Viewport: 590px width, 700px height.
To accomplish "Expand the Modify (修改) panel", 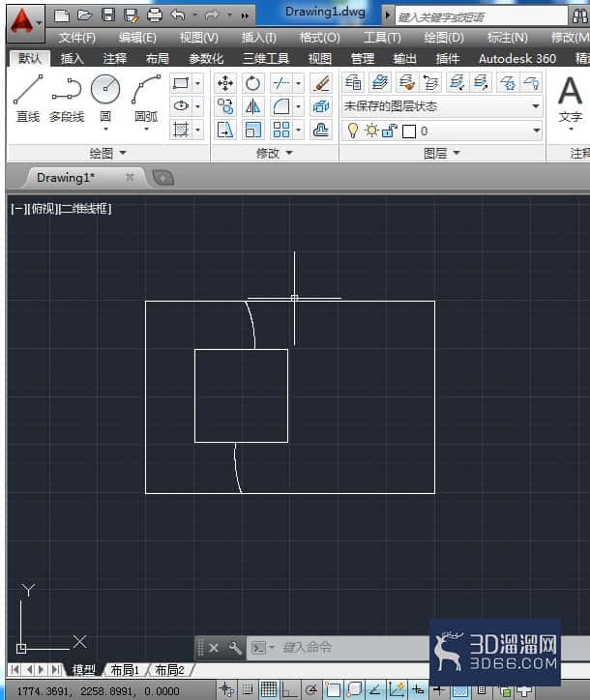I will (x=275, y=153).
